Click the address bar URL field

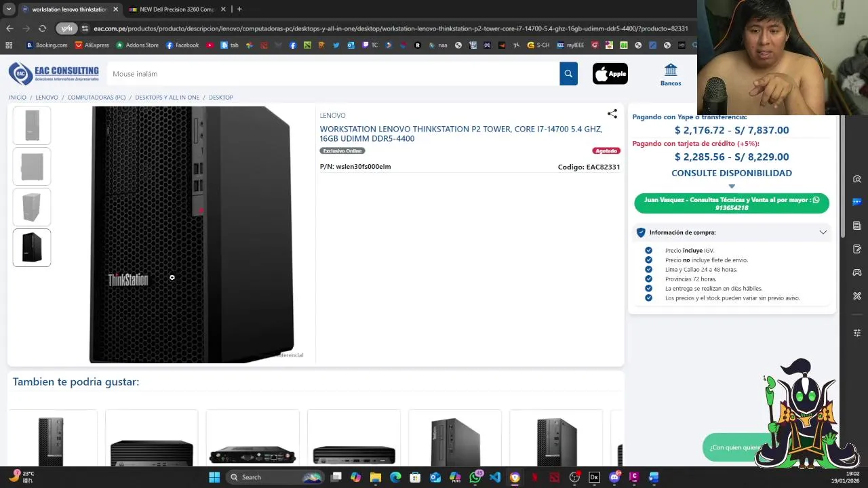point(391,28)
